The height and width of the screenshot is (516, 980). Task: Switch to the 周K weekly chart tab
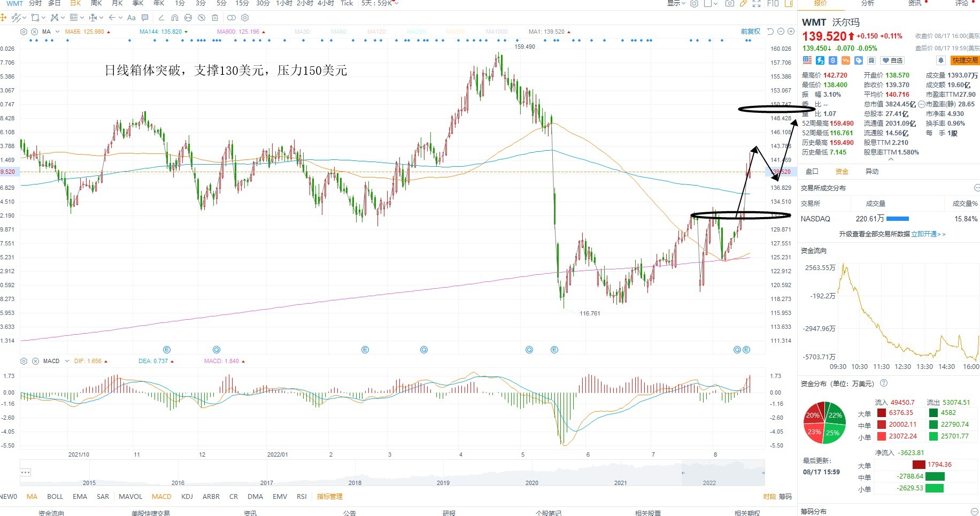point(96,3)
